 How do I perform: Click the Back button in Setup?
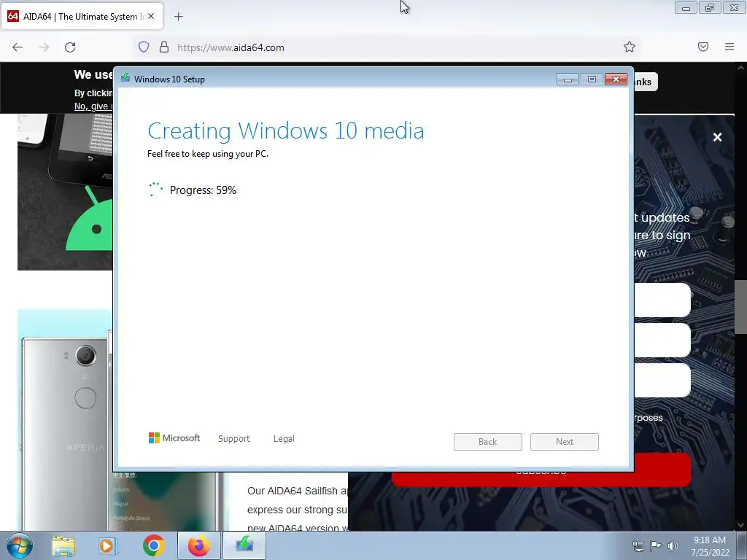tap(487, 441)
